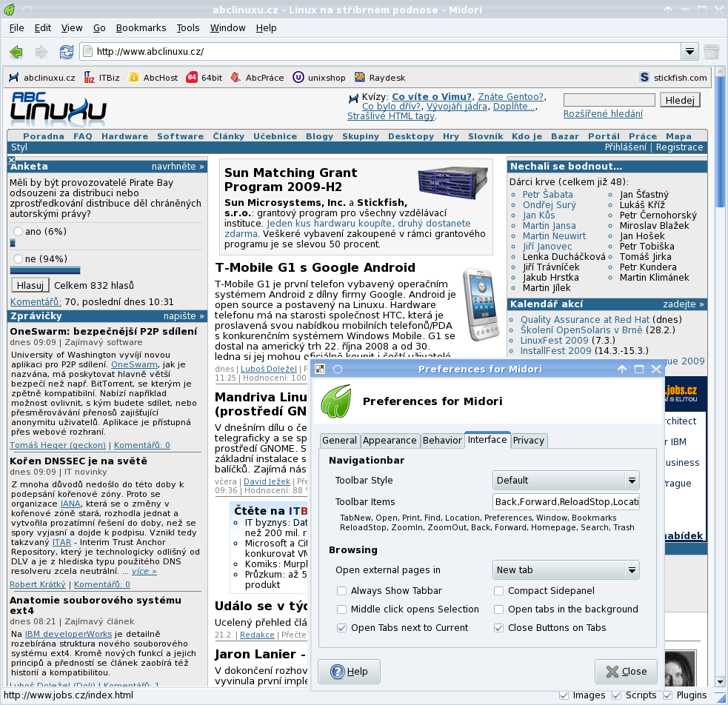Click the Hlasuj vote button
Screen dimensions: 728x705
(x=30, y=285)
